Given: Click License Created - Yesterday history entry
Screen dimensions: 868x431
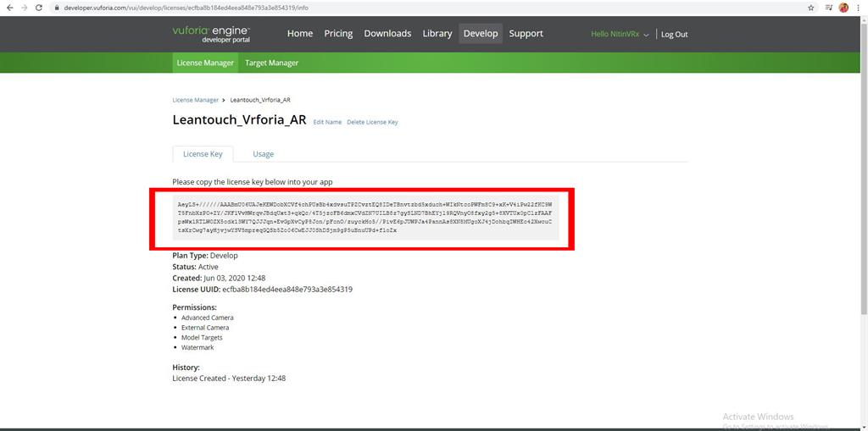Looking at the screenshot, I should click(x=229, y=379).
